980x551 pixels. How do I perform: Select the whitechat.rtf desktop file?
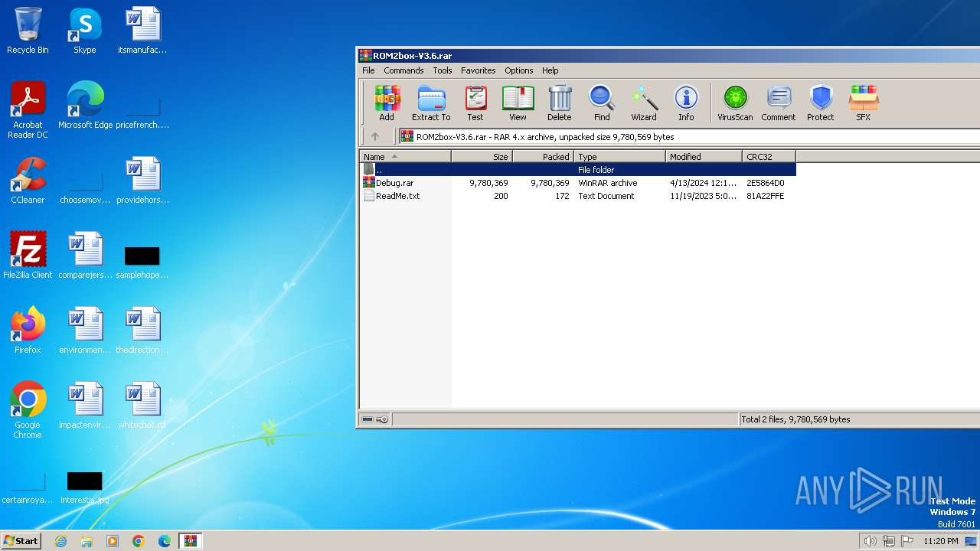pos(142,406)
